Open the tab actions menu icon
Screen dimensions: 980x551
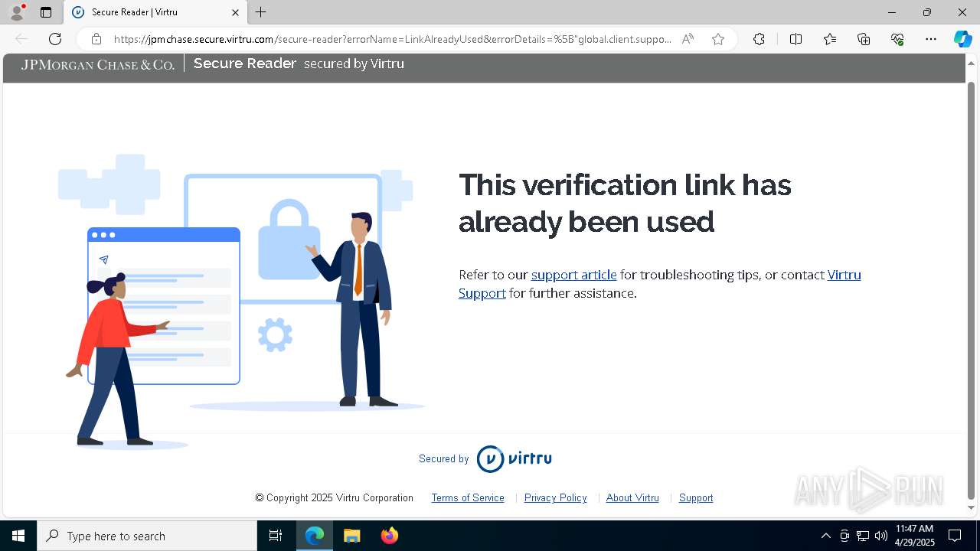[46, 12]
